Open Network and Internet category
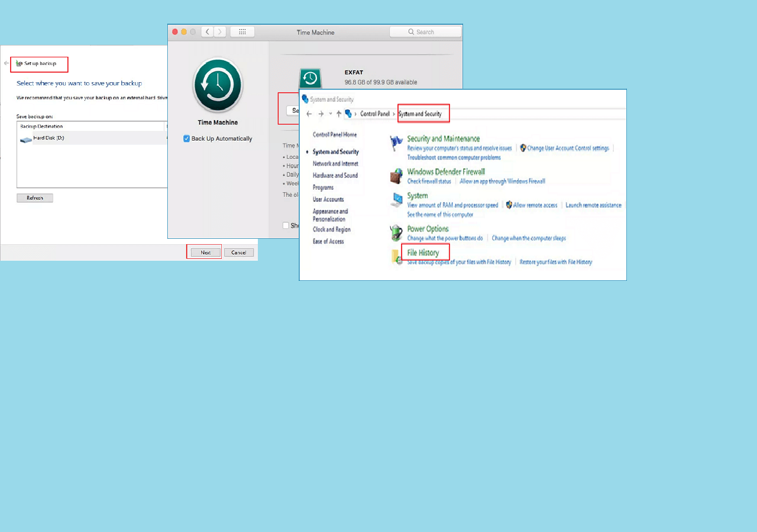Viewport: 757px width, 532px height. click(335, 164)
